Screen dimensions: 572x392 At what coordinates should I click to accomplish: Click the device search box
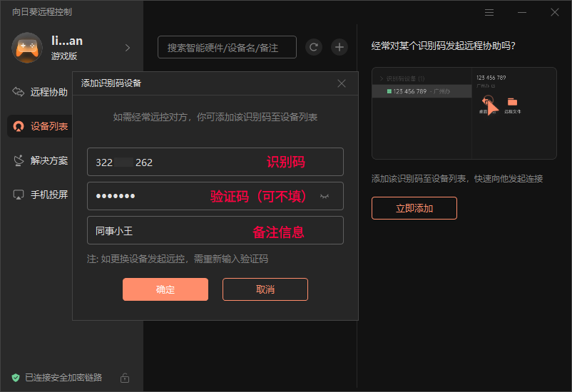coord(227,47)
